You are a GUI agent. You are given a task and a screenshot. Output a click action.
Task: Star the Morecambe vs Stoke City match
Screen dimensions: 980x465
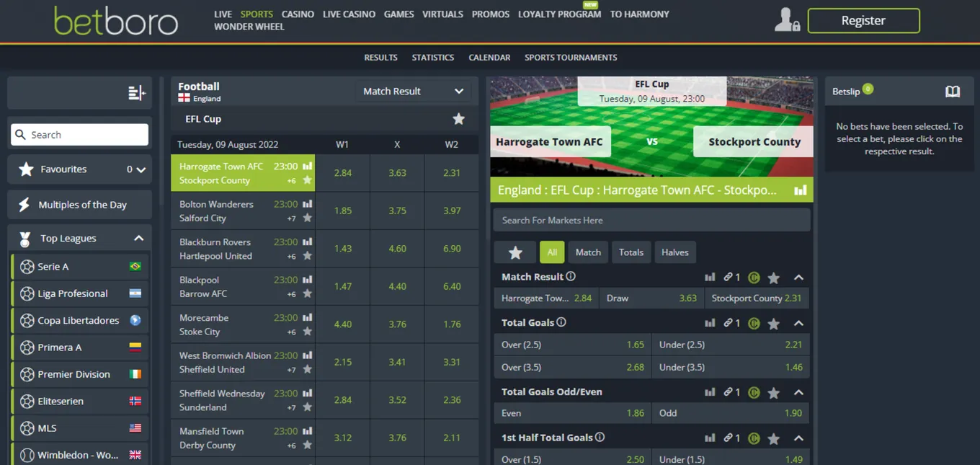pyautogui.click(x=308, y=332)
